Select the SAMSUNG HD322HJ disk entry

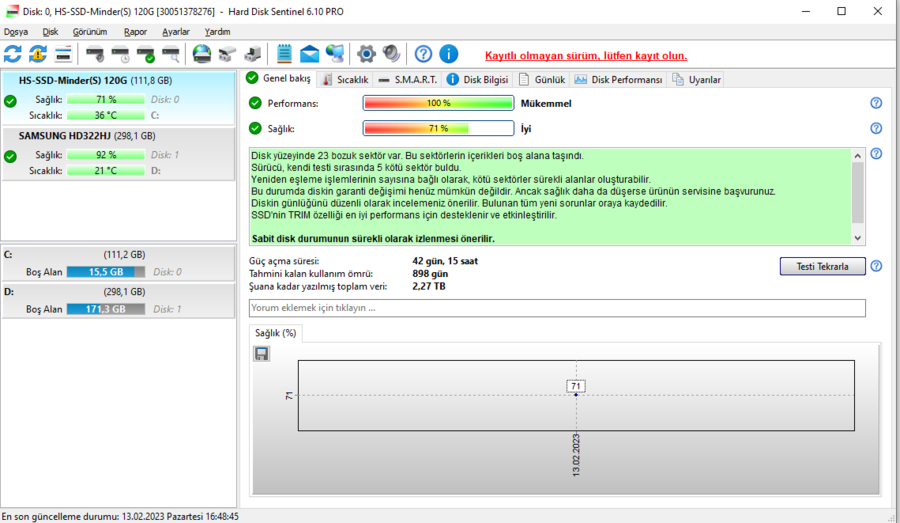(118, 153)
